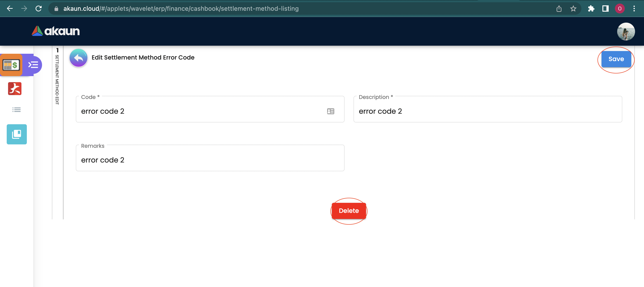The image size is (644, 287).
Task: Open the teal bookmarks collection icon
Action: pos(17,134)
